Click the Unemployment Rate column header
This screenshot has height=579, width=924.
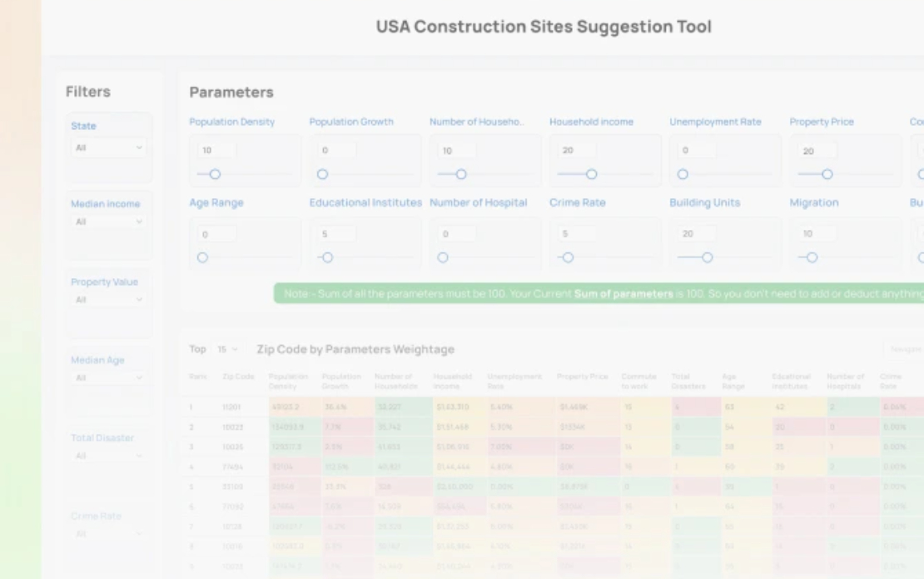[x=514, y=381]
